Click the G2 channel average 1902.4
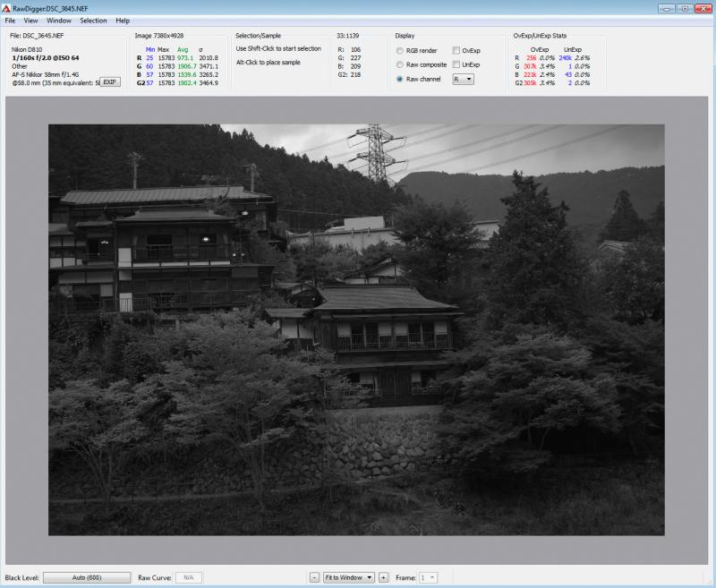The height and width of the screenshot is (588, 716). coord(187,83)
